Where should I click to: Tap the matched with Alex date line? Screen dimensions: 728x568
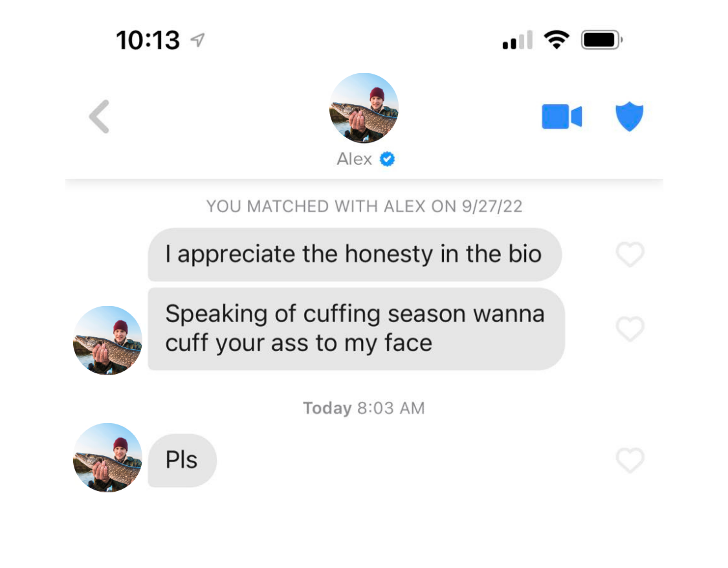364,206
